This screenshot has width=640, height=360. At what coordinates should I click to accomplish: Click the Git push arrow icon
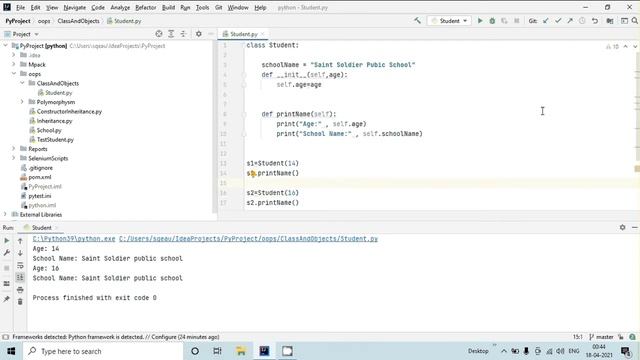click(x=570, y=21)
